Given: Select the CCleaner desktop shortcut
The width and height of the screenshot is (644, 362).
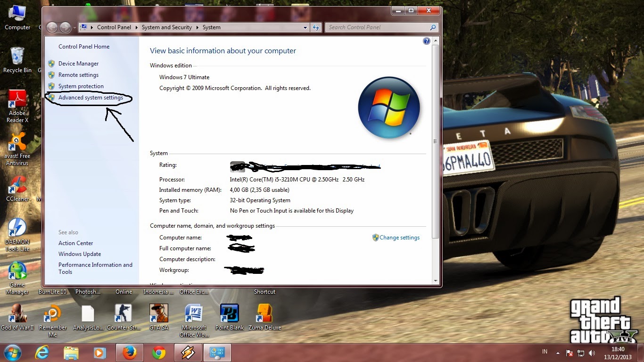Looking at the screenshot, I should (17, 189).
